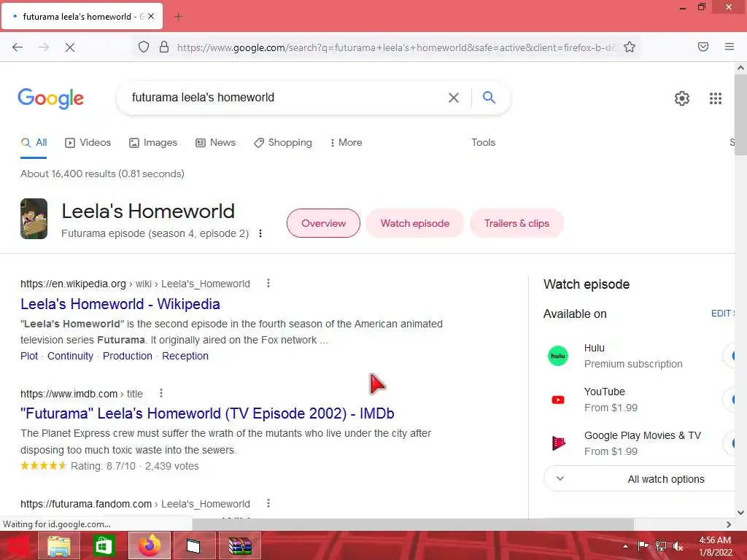Open the Plot section link

pos(29,356)
